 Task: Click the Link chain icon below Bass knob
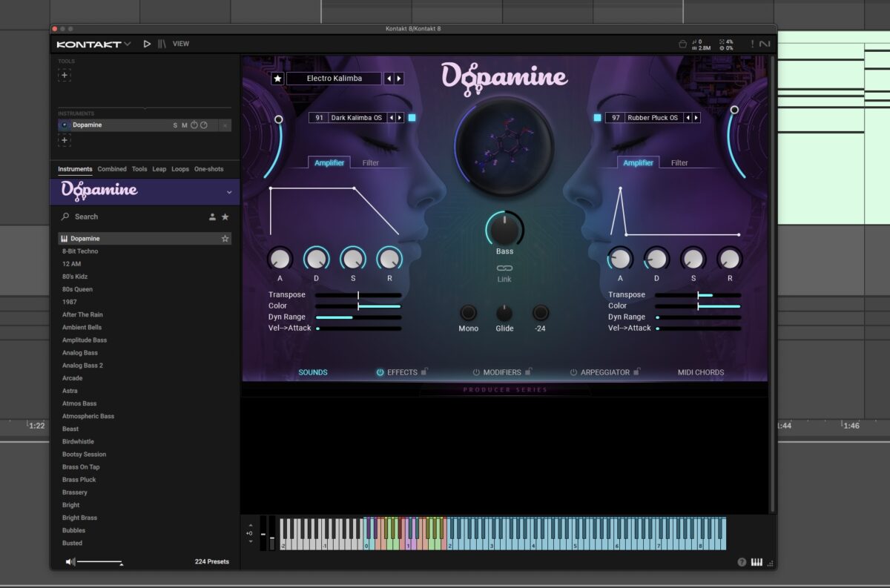point(504,268)
